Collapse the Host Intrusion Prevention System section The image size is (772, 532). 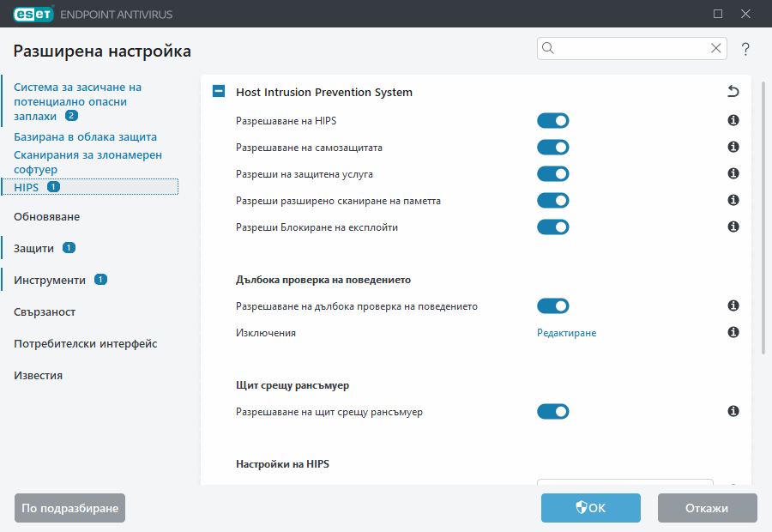pyautogui.click(x=218, y=90)
